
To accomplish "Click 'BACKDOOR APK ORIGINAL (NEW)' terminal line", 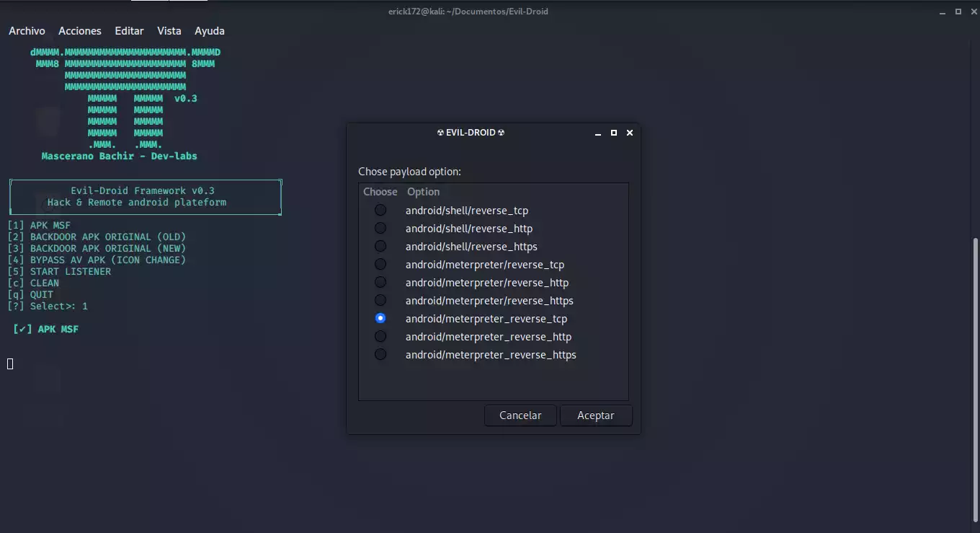I will point(108,248).
